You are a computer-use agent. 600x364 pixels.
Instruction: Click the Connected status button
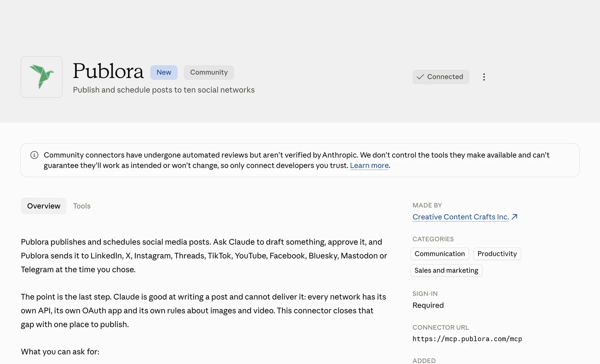click(441, 77)
